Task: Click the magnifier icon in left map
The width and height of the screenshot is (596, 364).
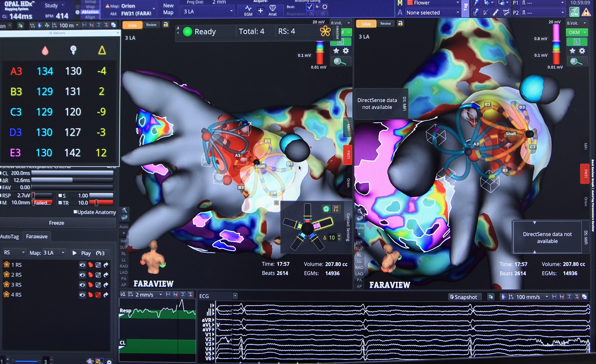Action: [x=340, y=62]
